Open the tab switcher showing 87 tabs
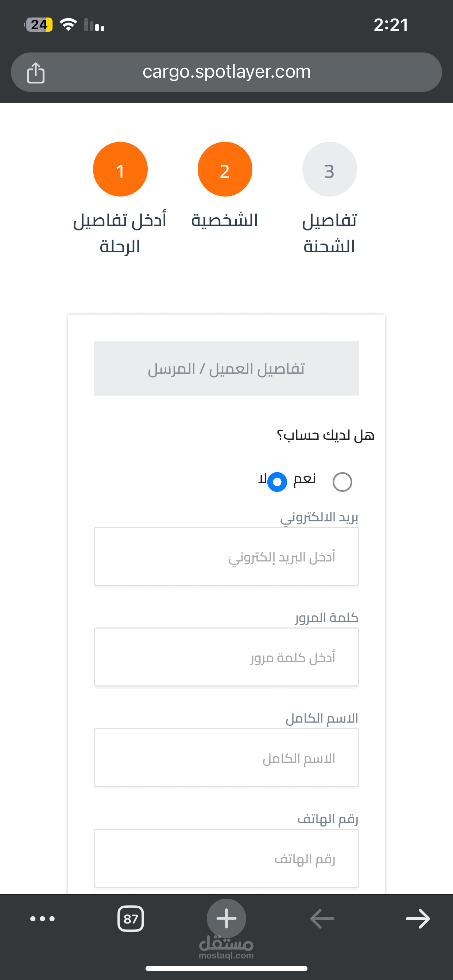This screenshot has height=980, width=453. pyautogui.click(x=131, y=919)
